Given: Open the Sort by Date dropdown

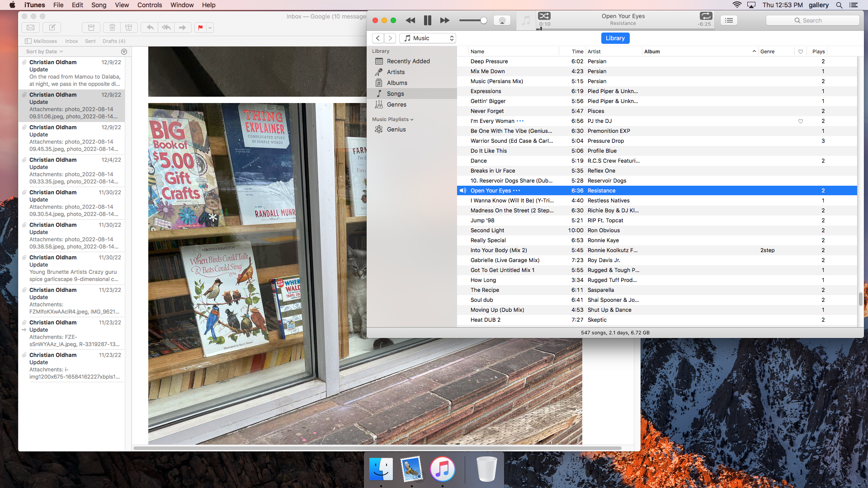Looking at the screenshot, I should (x=44, y=52).
